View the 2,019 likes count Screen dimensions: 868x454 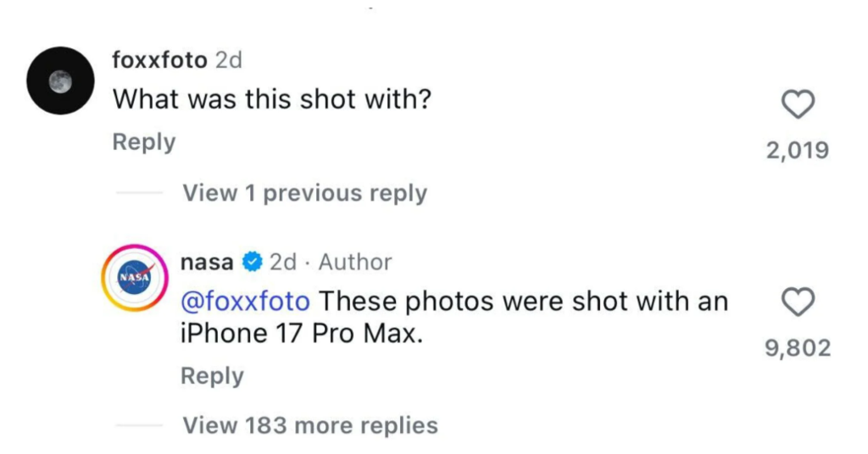[797, 151]
